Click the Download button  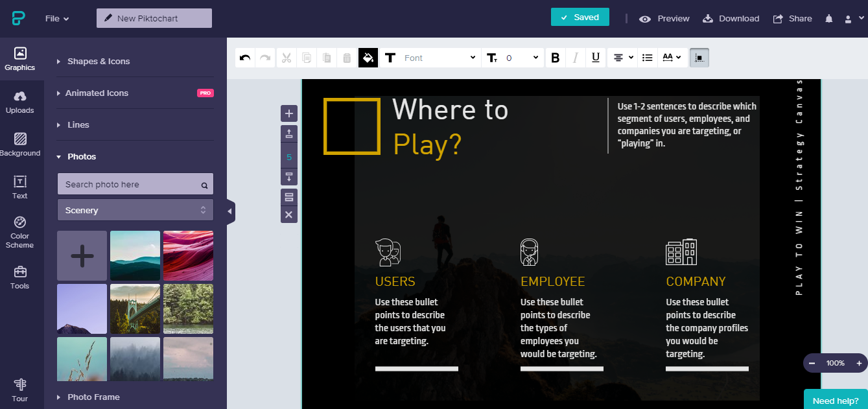click(x=731, y=19)
